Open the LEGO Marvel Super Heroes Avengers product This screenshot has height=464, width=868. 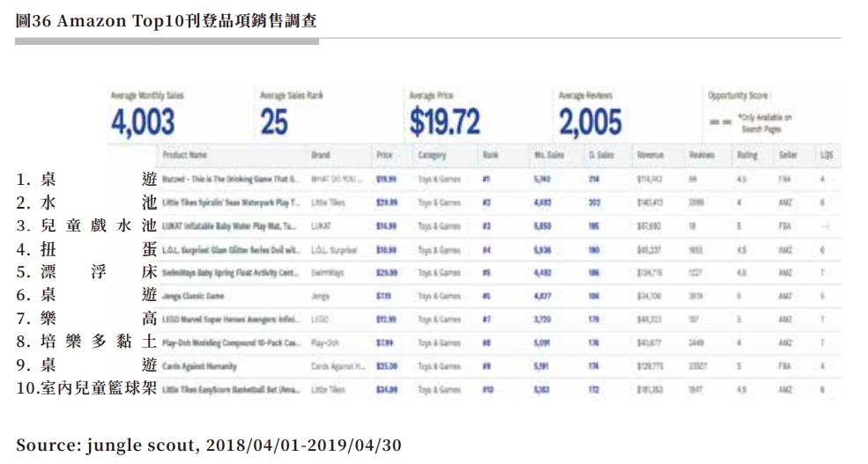click(x=231, y=319)
